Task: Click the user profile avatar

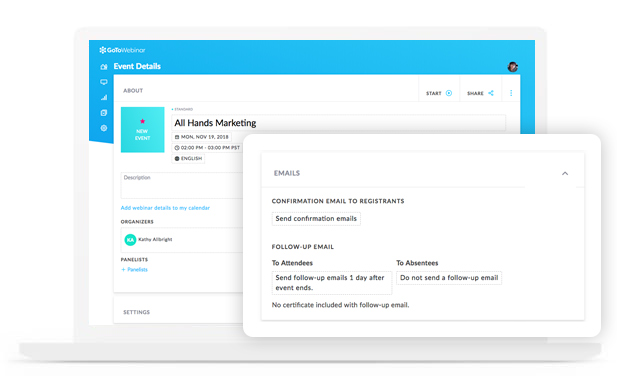Action: 512,67
